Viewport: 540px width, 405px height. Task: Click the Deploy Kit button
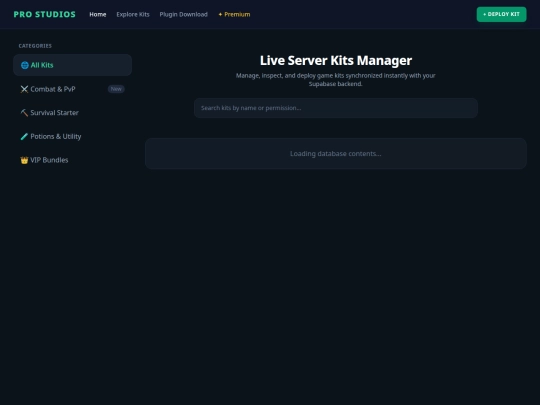(501, 14)
